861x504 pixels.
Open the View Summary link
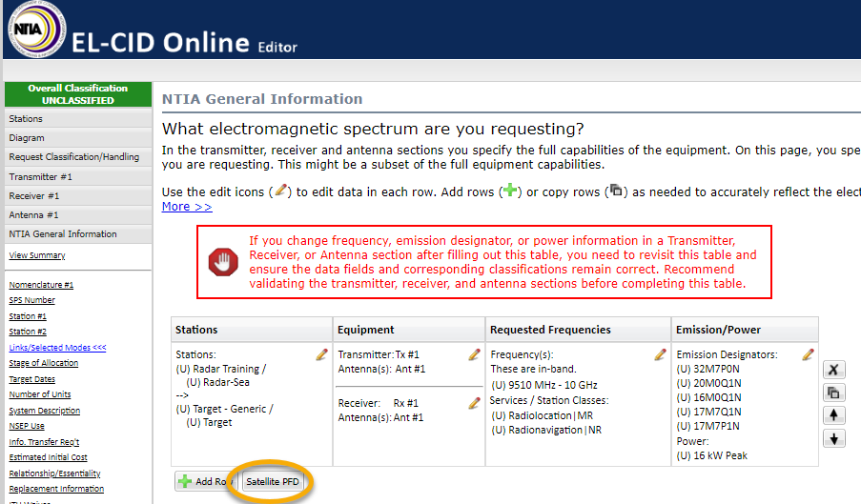point(37,255)
